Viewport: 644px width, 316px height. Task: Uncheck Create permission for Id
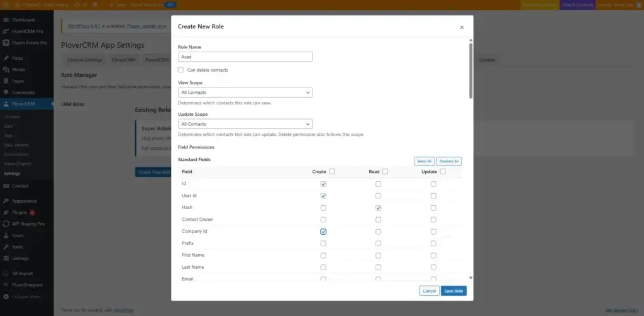click(323, 184)
